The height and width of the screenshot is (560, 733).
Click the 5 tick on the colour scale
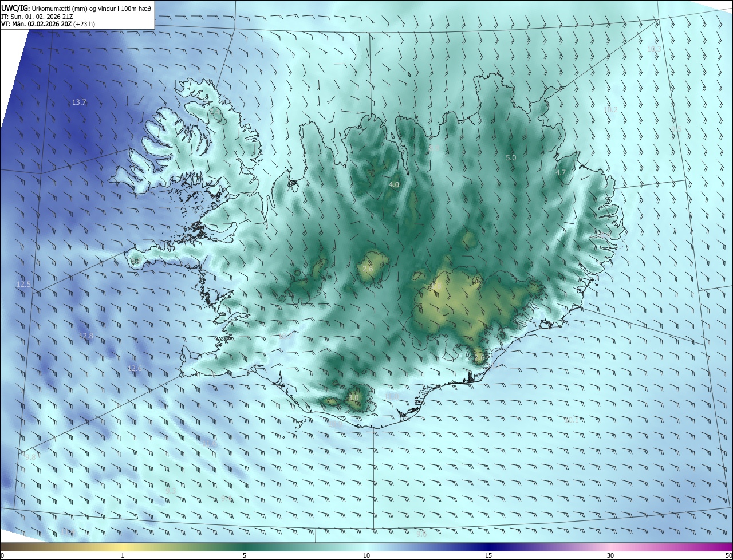click(x=245, y=555)
